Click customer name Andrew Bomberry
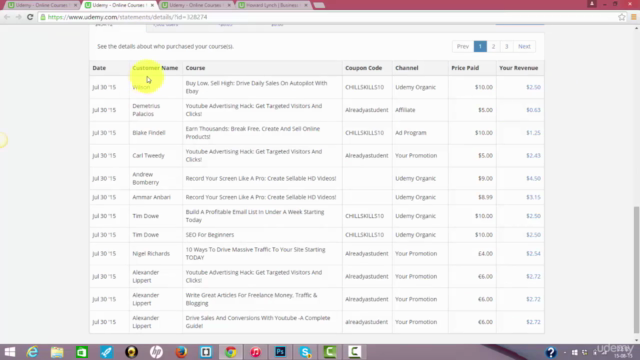640x360 pixels. pos(146,178)
